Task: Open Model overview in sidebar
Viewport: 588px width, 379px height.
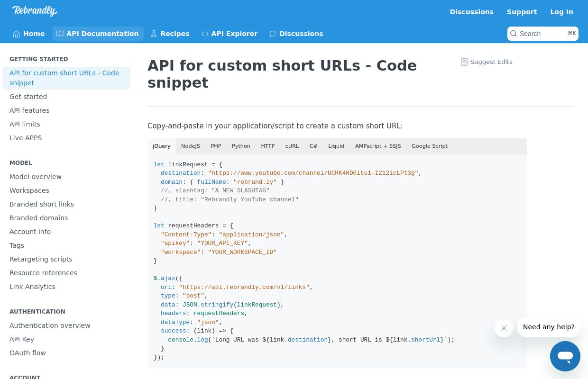Action: [66, 177]
